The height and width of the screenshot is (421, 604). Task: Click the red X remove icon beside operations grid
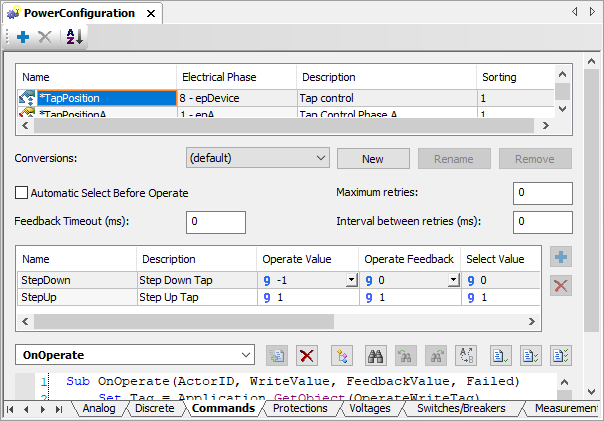tap(561, 287)
